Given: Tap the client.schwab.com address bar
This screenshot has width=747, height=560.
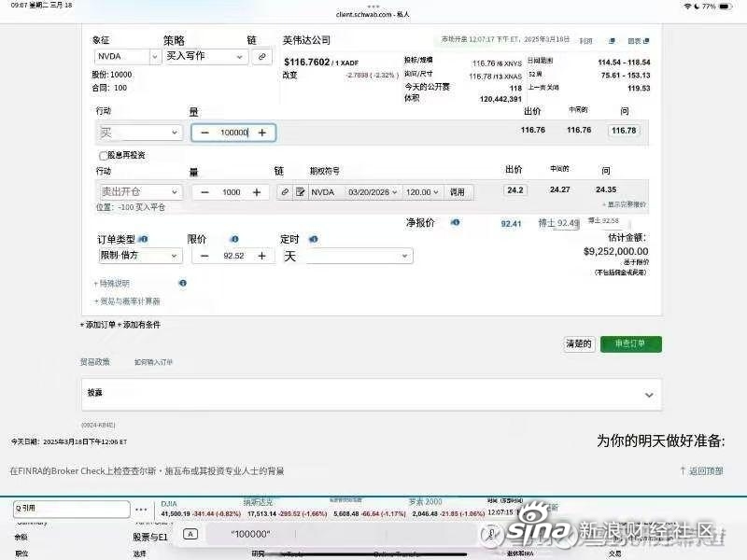Looking at the screenshot, I should click(373, 15).
